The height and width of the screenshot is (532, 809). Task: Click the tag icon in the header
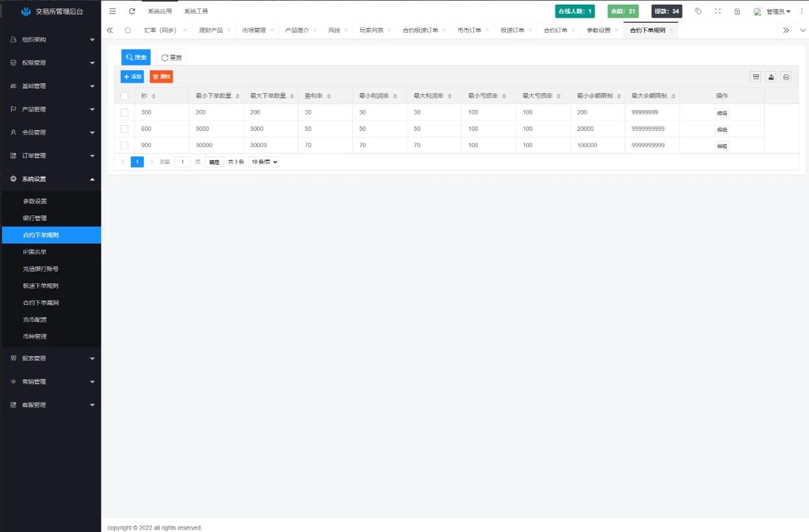click(x=698, y=11)
